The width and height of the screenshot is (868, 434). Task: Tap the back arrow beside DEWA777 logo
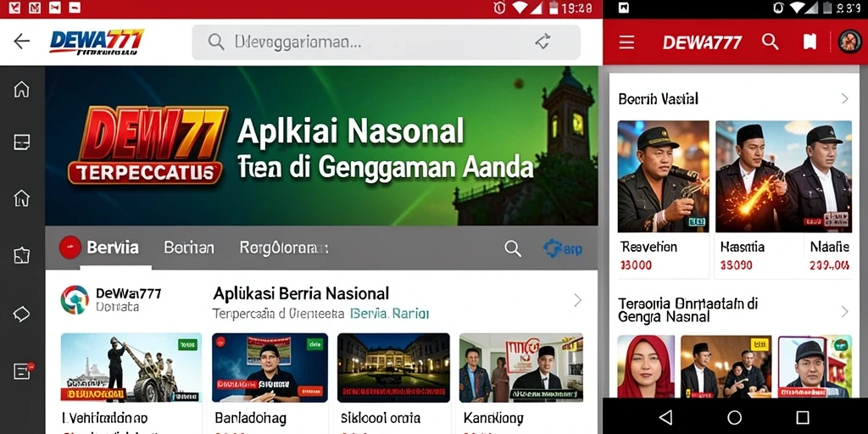click(x=21, y=41)
